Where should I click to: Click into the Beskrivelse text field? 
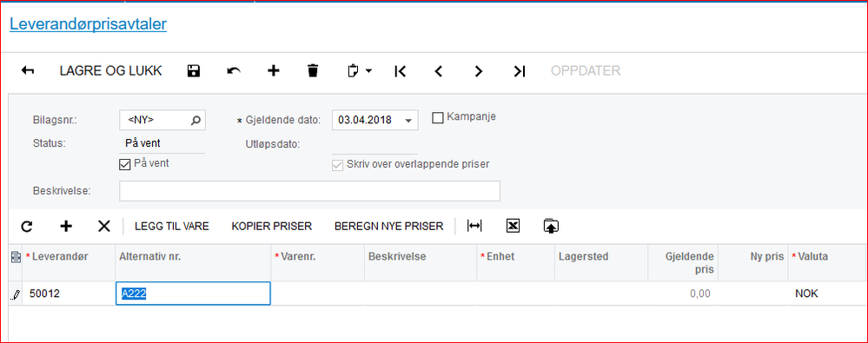309,191
